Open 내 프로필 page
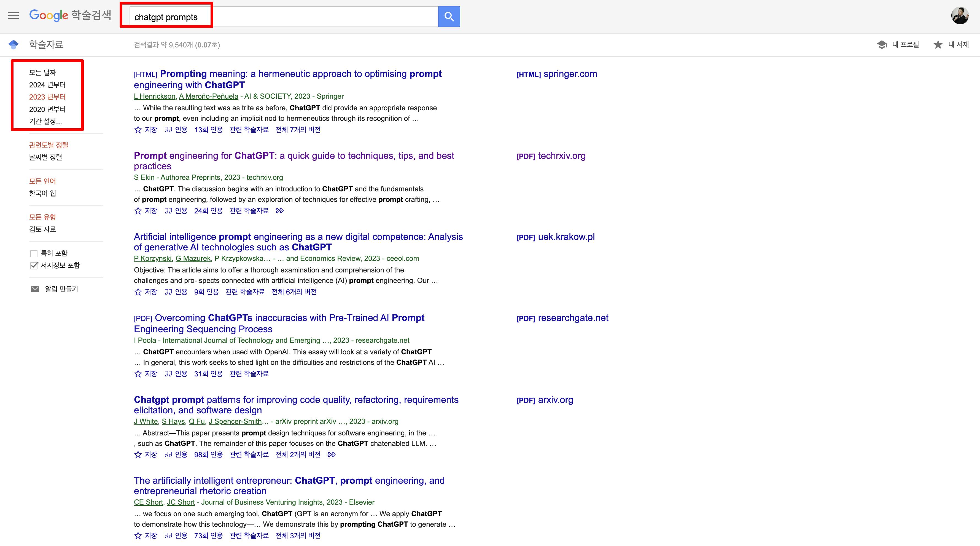This screenshot has width=980, height=546. click(x=905, y=45)
